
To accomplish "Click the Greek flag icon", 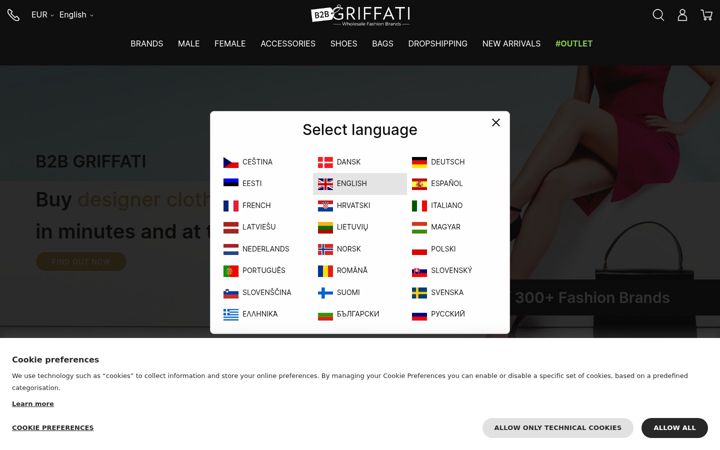I will 231,314.
